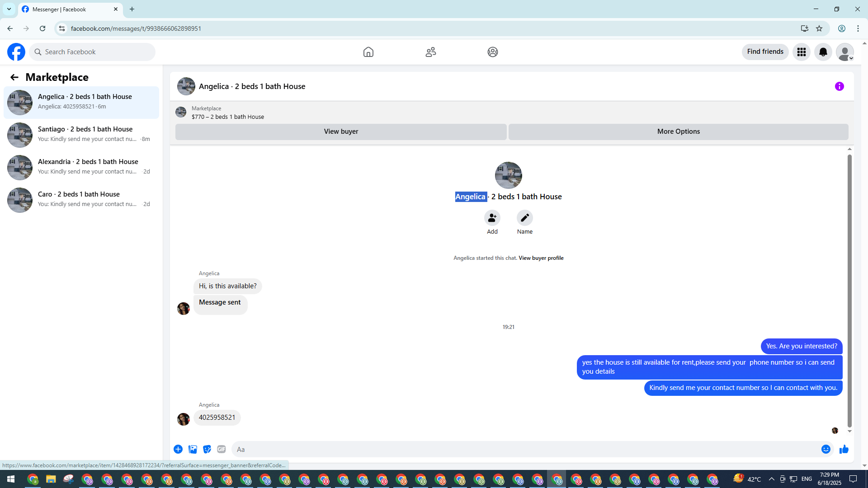Open Alexandria conversation in the list
The image size is (868, 488).
pos(81,168)
